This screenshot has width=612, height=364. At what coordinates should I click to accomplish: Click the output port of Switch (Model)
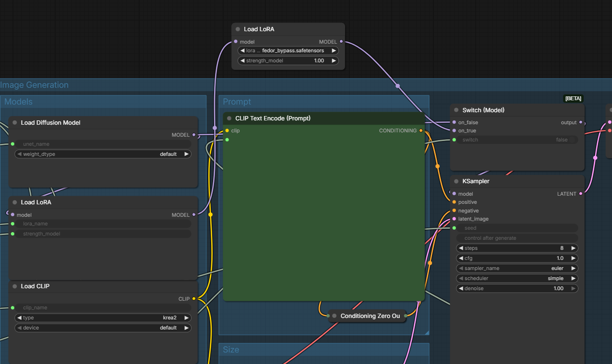click(x=581, y=122)
